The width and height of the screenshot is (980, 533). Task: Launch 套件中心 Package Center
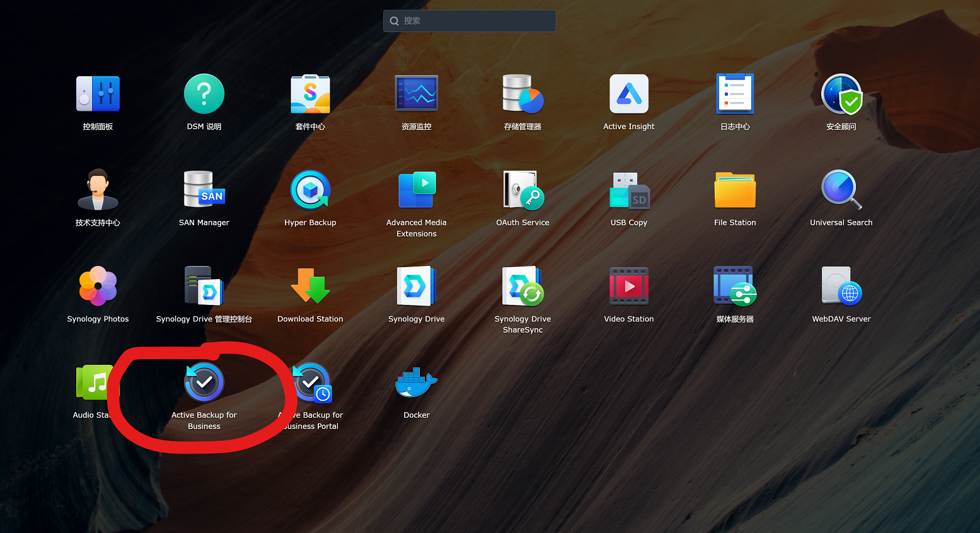coord(310,94)
